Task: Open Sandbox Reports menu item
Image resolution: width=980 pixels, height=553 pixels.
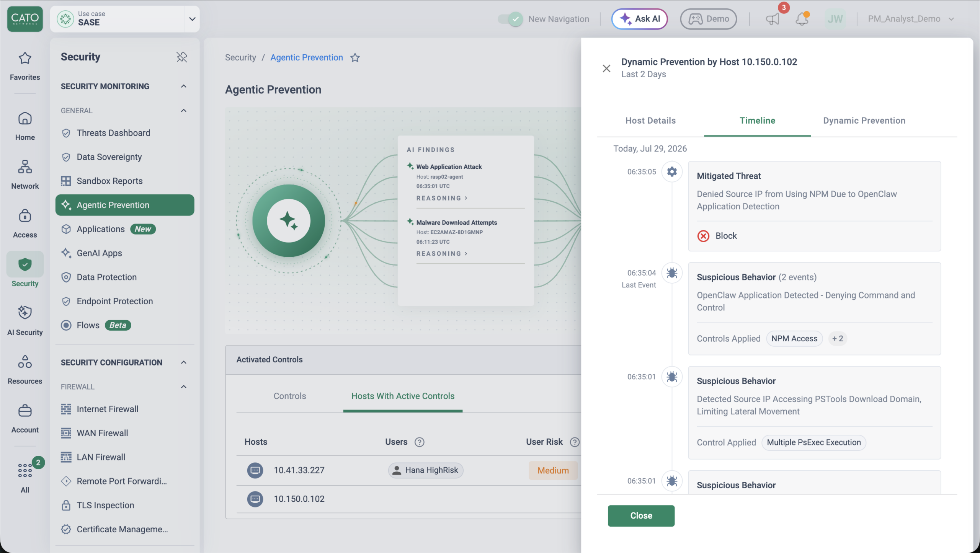Action: click(125, 181)
